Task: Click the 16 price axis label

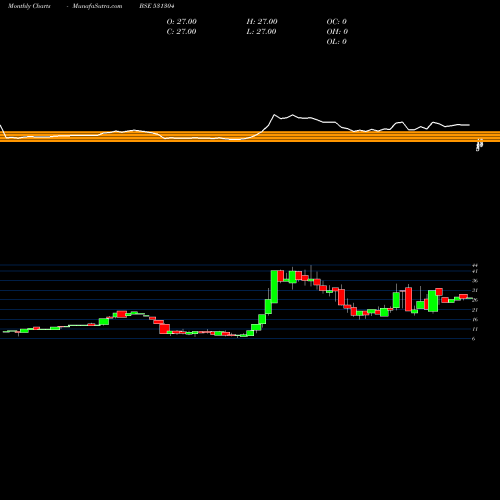Action: 475,320
